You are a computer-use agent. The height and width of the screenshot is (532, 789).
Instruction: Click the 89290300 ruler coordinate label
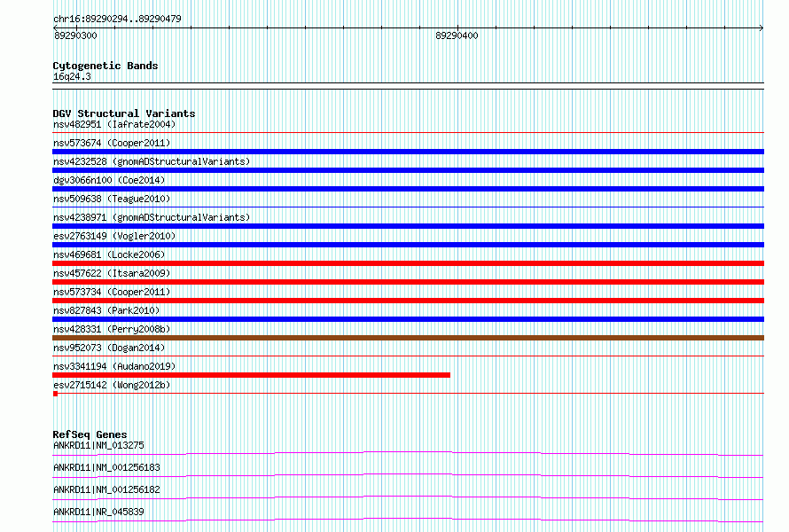click(x=75, y=35)
